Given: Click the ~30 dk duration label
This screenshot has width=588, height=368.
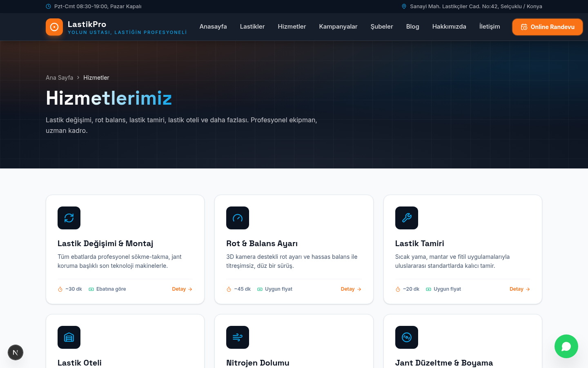Looking at the screenshot, I should coord(73,289).
